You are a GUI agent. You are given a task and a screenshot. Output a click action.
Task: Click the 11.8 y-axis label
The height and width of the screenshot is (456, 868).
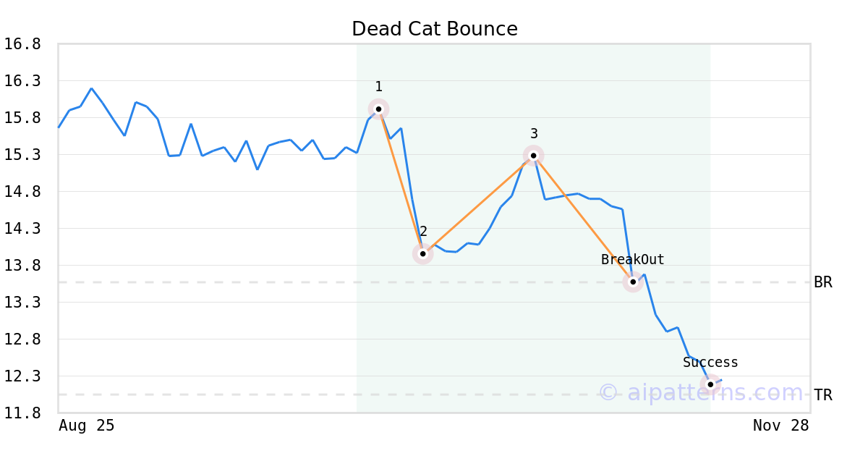click(22, 413)
